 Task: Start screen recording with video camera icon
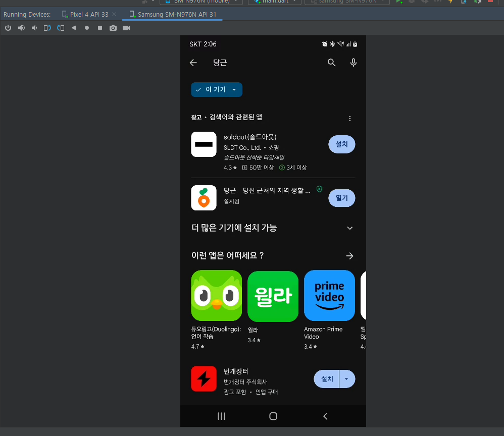pyautogui.click(x=126, y=28)
